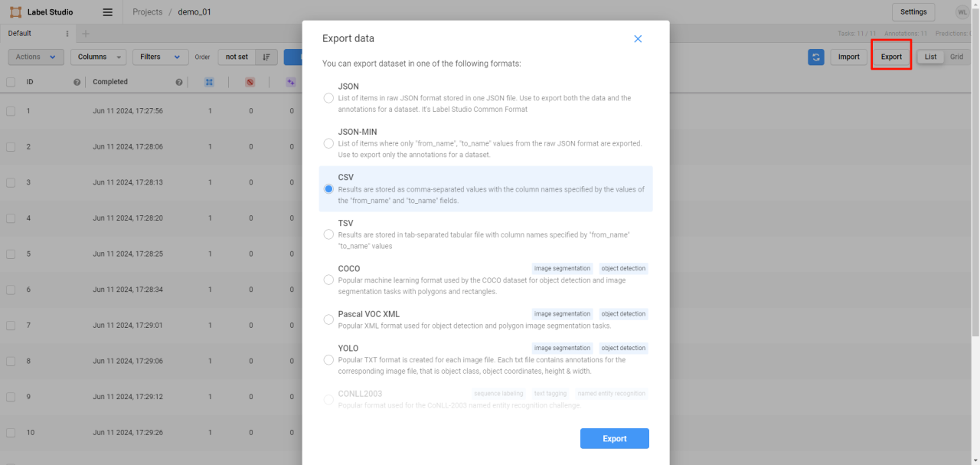Click the Export button in the toolbar
Viewport: 980px width, 465px height.
(x=891, y=57)
